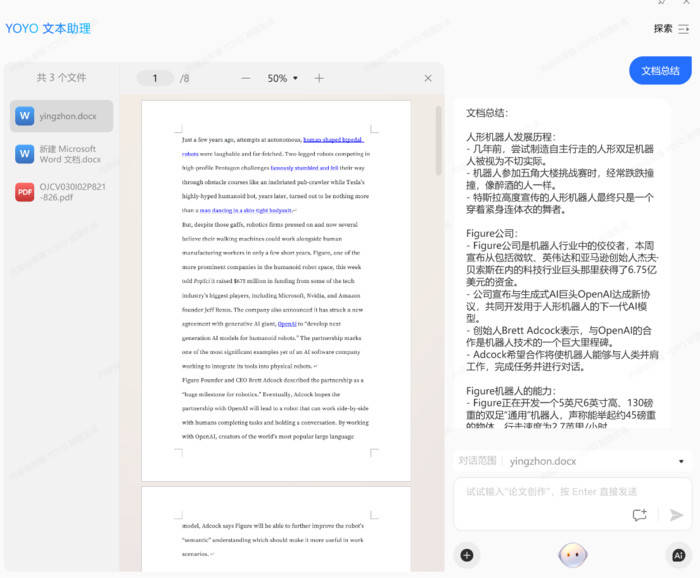The height and width of the screenshot is (578, 700).
Task: Click the page number field showing 1
Action: (155, 79)
